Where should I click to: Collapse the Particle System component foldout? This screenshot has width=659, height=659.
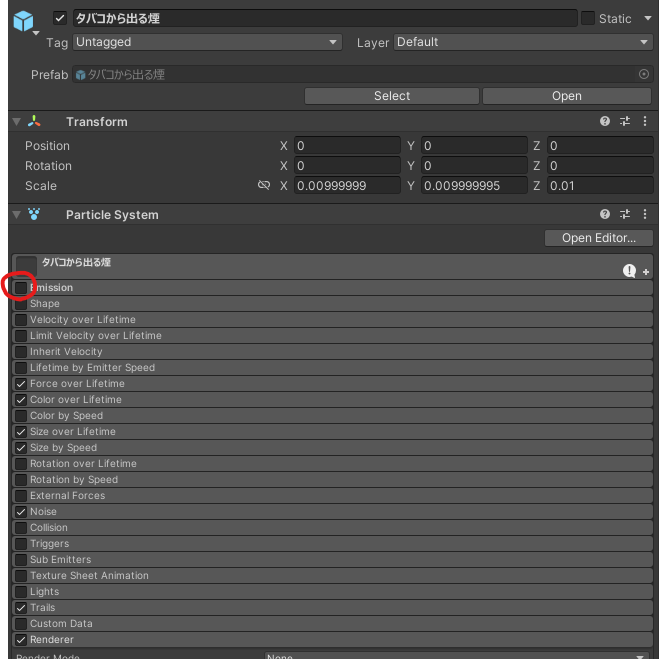click(17, 214)
